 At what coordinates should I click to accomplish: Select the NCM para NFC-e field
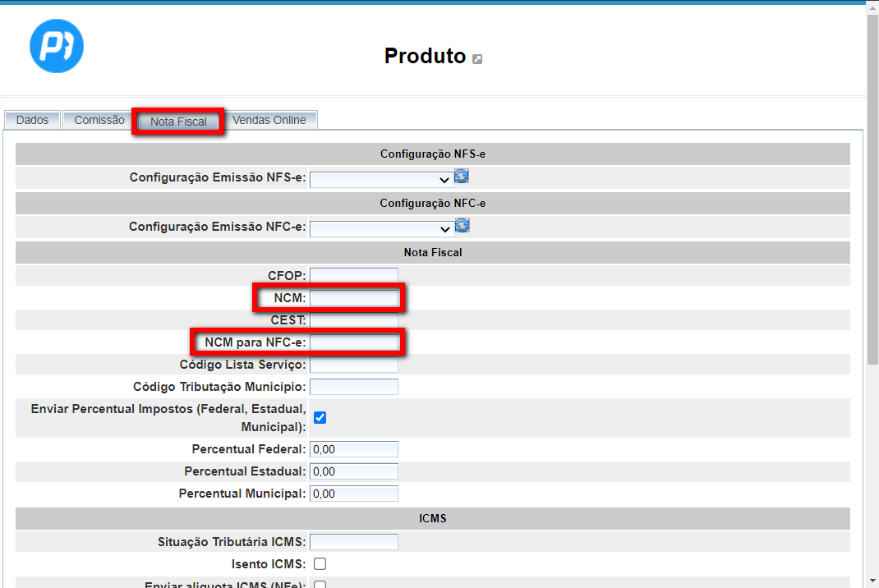[x=354, y=342]
